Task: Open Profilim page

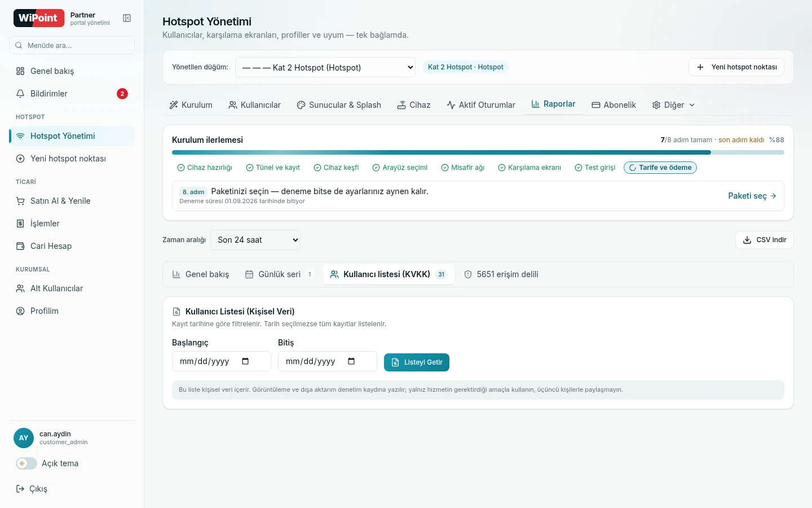Action: [72, 311]
